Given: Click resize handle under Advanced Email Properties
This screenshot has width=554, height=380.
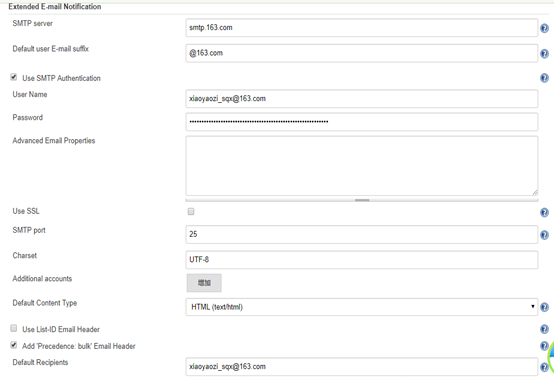Looking at the screenshot, I should (x=362, y=200).
